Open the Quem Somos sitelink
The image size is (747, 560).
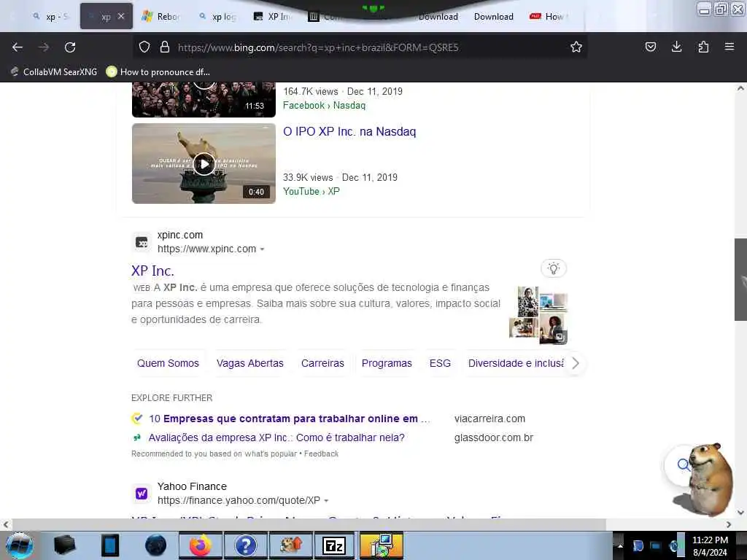(169, 363)
